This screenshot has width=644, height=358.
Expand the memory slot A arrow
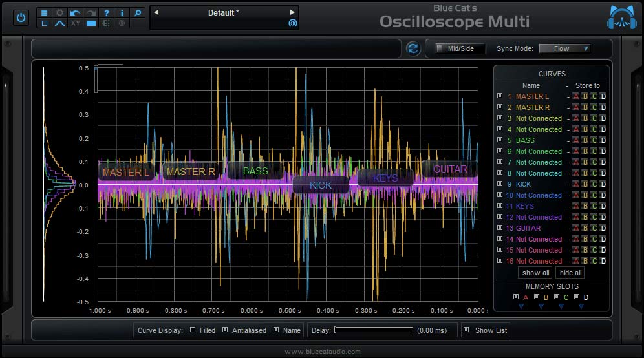(521, 307)
